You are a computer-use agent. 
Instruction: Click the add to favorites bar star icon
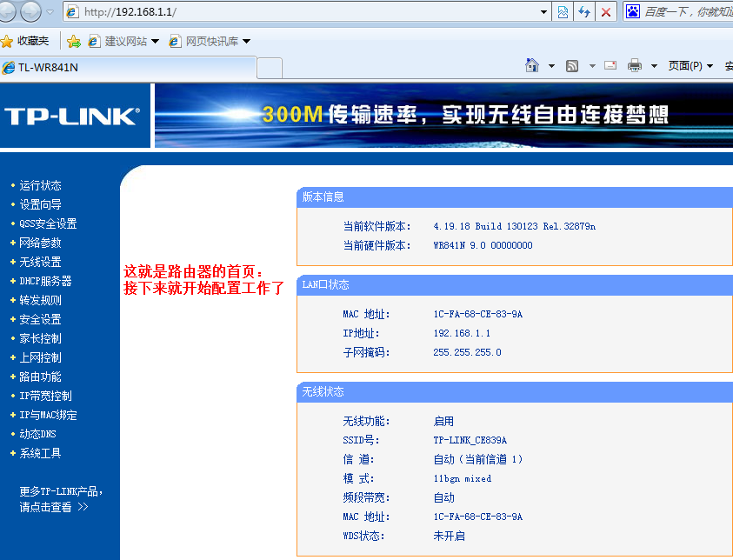[74, 42]
